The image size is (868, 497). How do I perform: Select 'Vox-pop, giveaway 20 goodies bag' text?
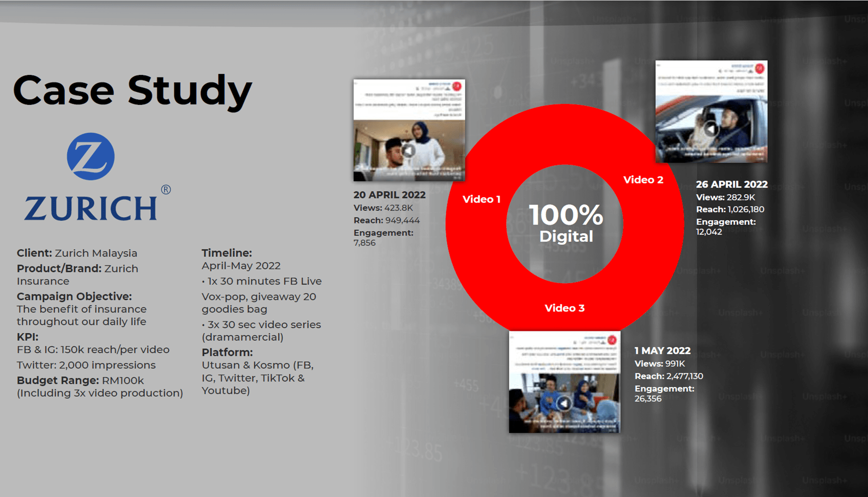(259, 303)
